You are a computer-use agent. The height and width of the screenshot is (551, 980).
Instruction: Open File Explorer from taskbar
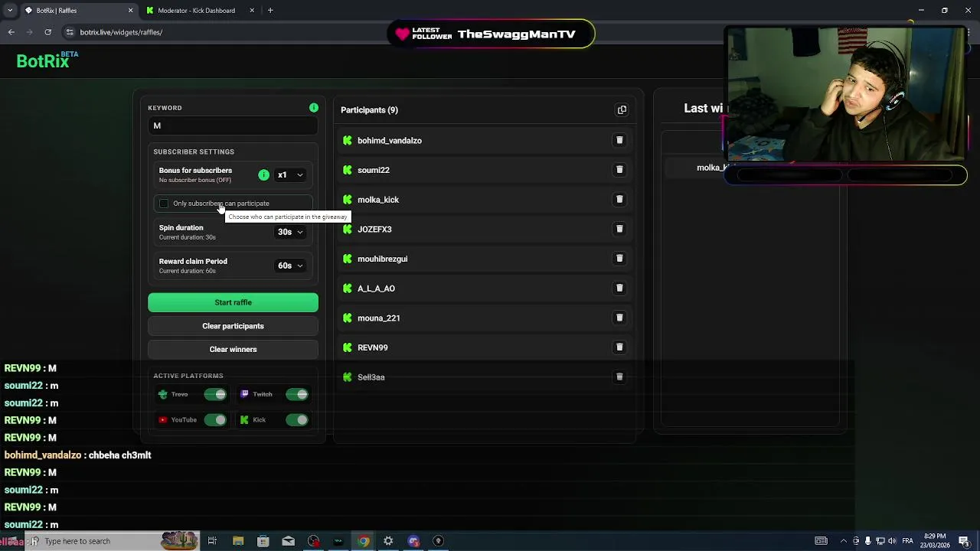[238, 541]
